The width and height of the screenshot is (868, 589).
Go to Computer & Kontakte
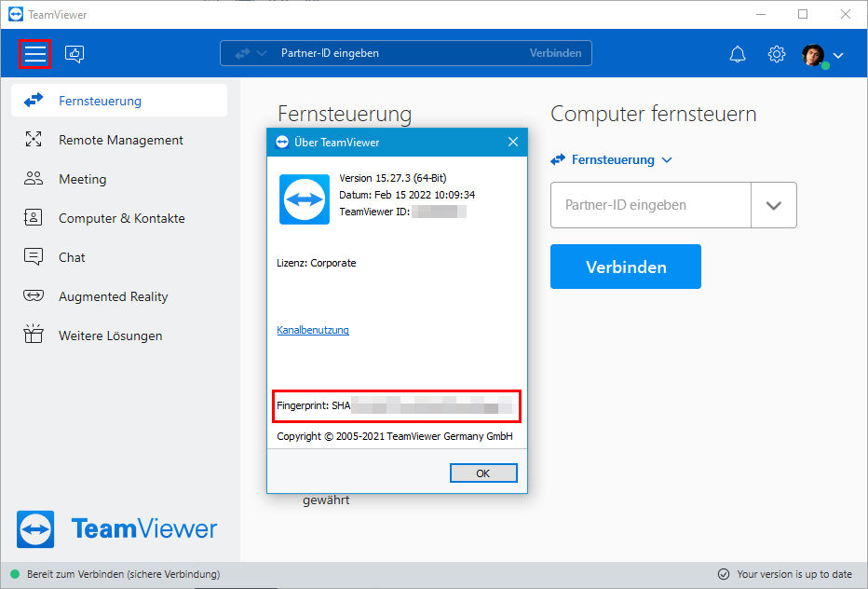point(119,218)
